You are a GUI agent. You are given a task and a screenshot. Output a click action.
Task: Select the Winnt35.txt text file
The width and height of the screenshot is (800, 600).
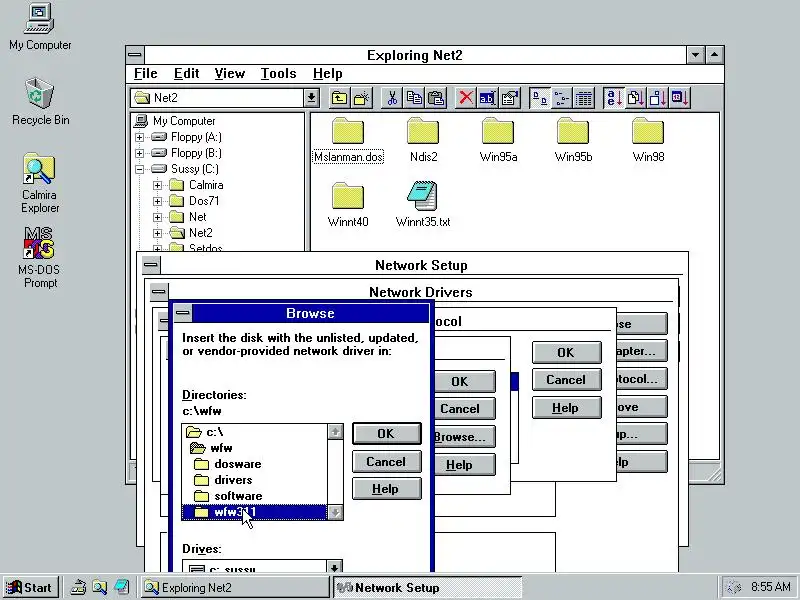click(x=423, y=205)
